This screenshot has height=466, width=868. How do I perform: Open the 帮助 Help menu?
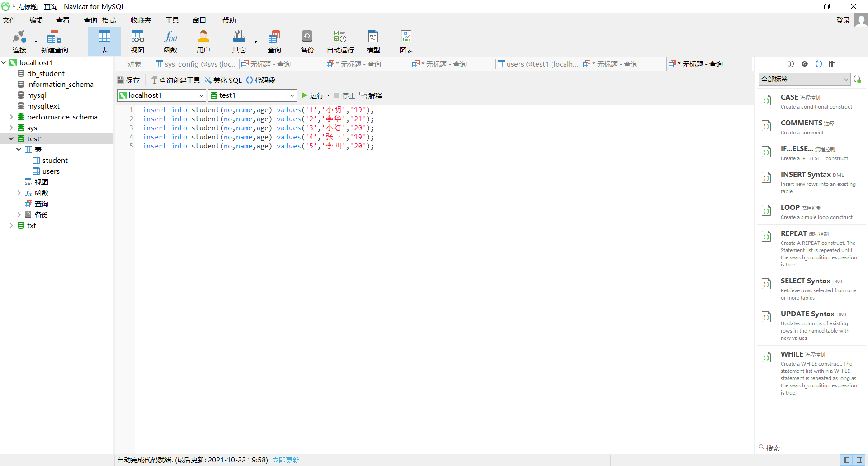click(x=229, y=20)
